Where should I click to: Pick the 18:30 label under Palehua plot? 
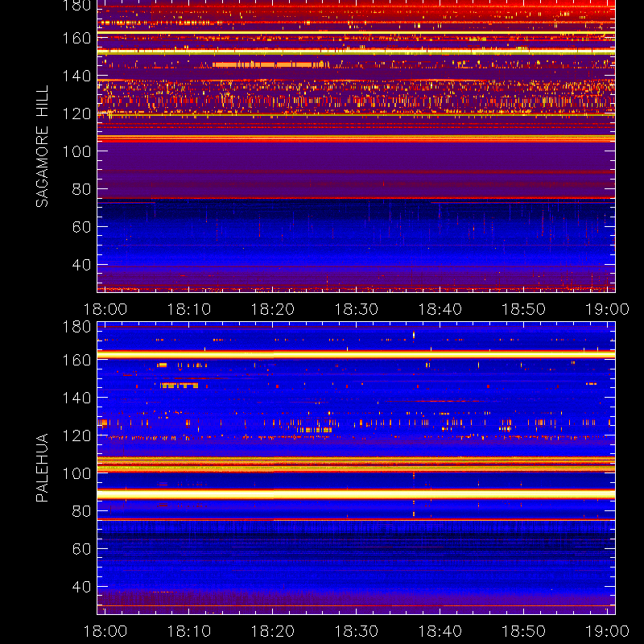pyautogui.click(x=356, y=631)
